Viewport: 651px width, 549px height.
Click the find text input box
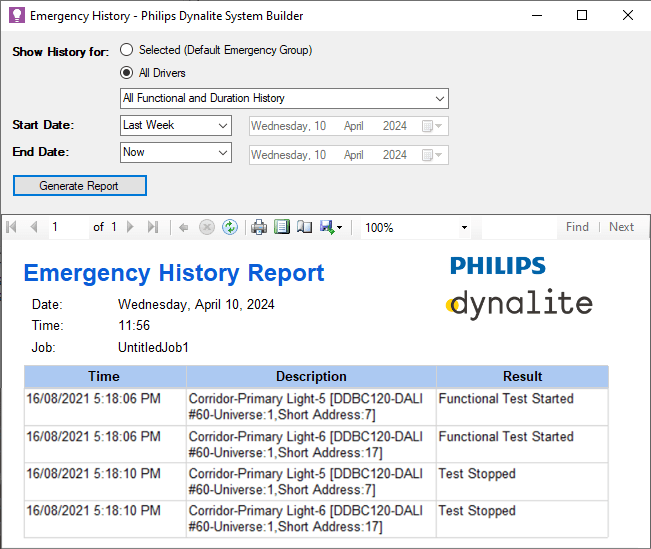[x=519, y=227]
